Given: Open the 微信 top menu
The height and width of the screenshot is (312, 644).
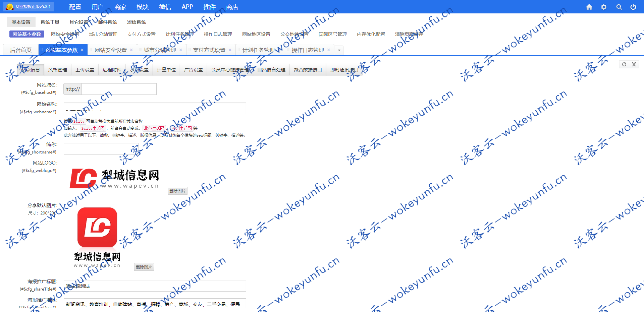Looking at the screenshot, I should pos(165,7).
